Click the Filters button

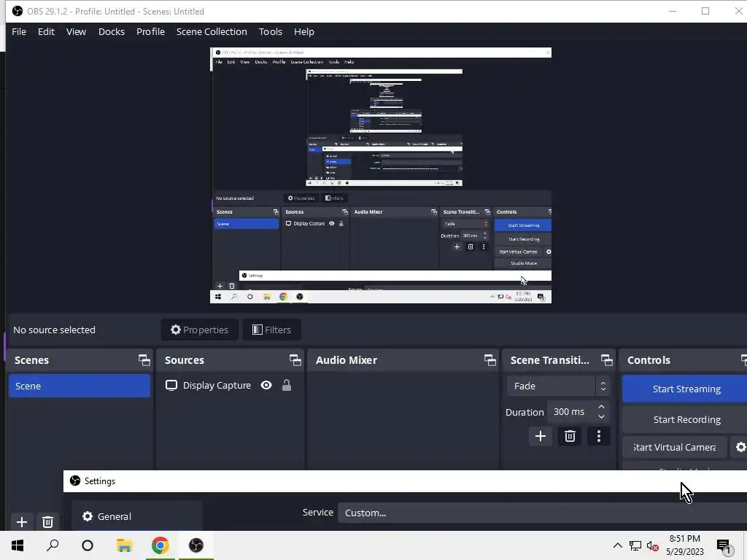coord(271,330)
